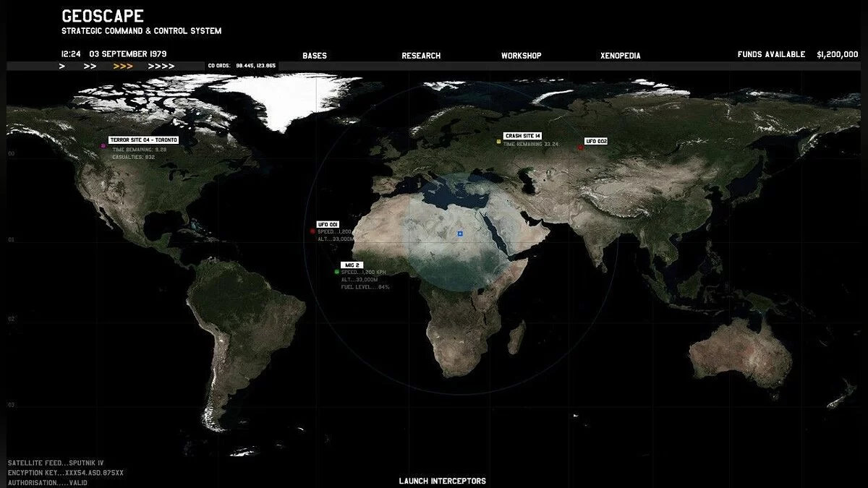868x488 pixels.
Task: Click the Launch Interceptors button
Action: 443,481
